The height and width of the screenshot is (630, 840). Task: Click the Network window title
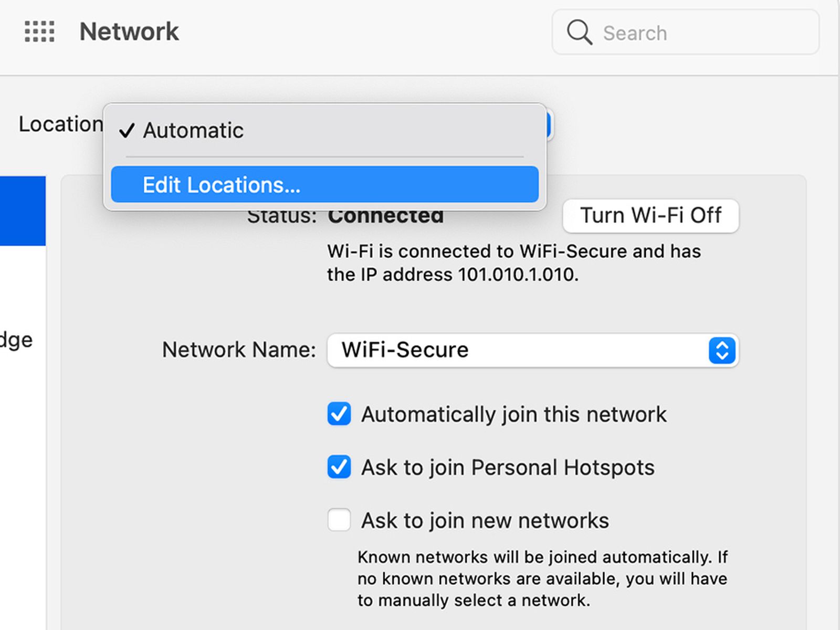129,31
